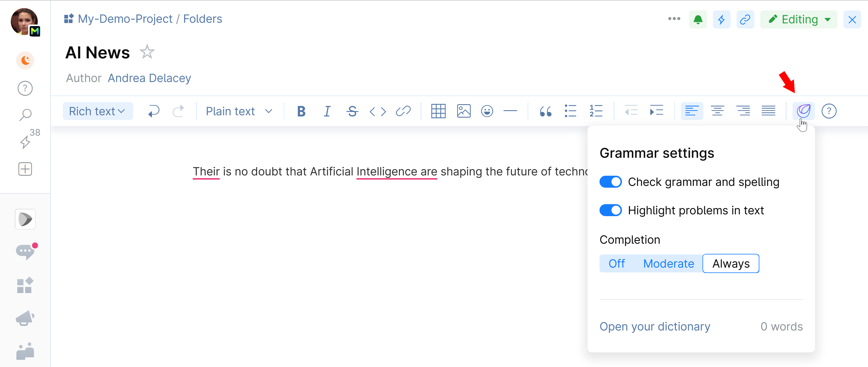868x367 pixels.
Task: Click the insert table icon
Action: point(439,111)
